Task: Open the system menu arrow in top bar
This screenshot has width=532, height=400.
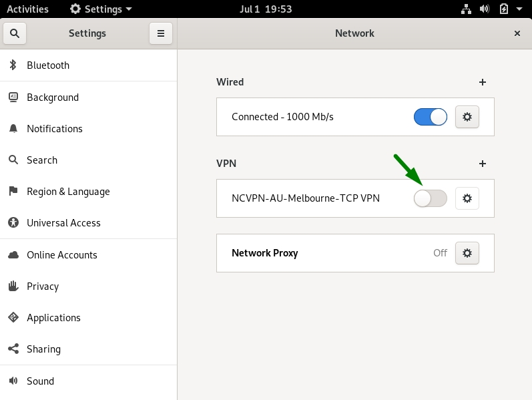Action: tap(519, 9)
